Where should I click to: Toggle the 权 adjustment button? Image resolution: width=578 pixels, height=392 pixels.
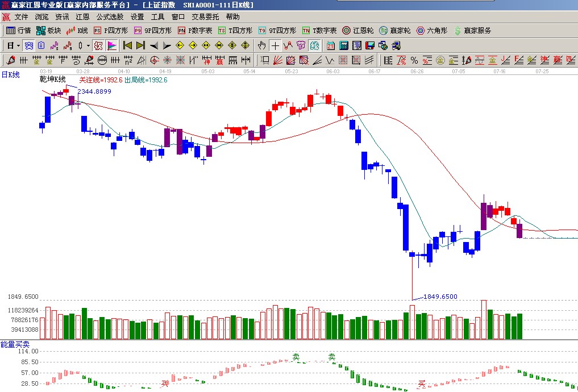98,45
